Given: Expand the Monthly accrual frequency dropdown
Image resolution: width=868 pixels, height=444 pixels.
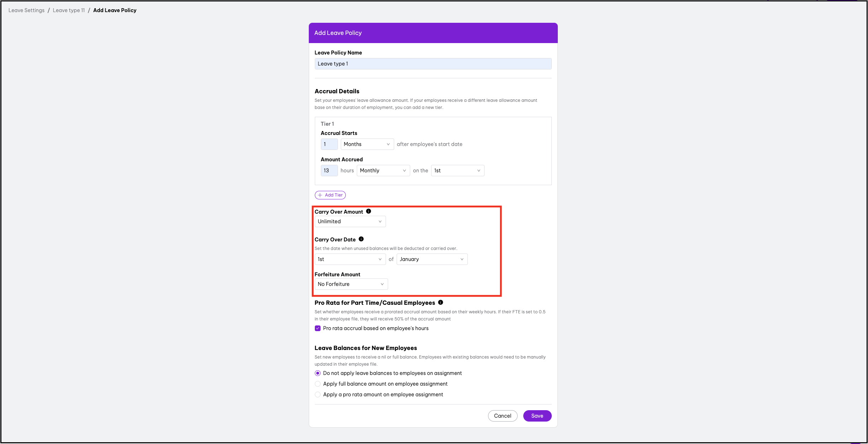Looking at the screenshot, I should coord(383,171).
